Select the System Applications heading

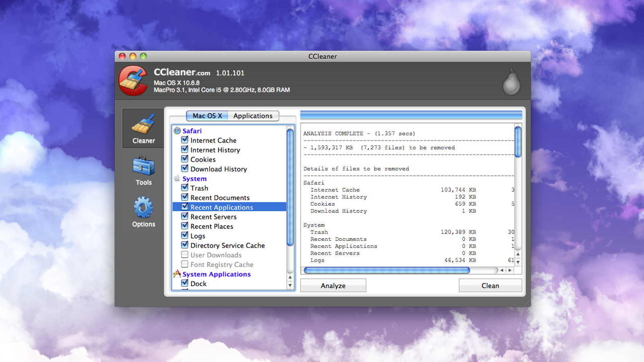tap(217, 274)
